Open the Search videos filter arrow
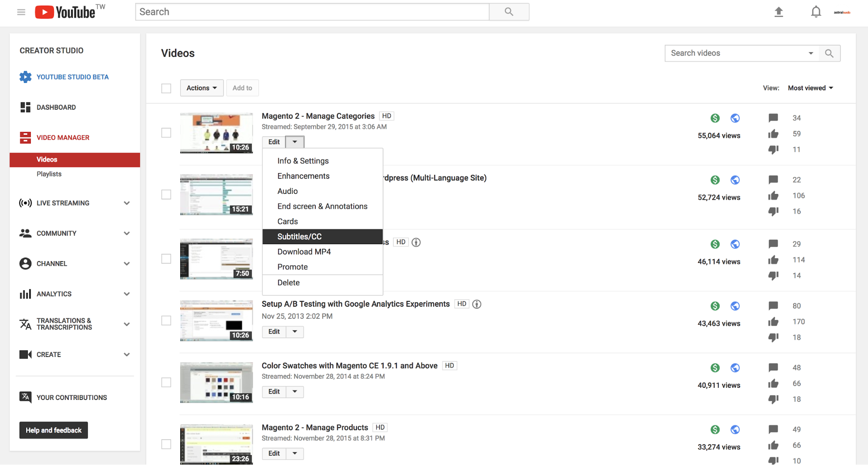This screenshot has width=868, height=465. pyautogui.click(x=810, y=53)
